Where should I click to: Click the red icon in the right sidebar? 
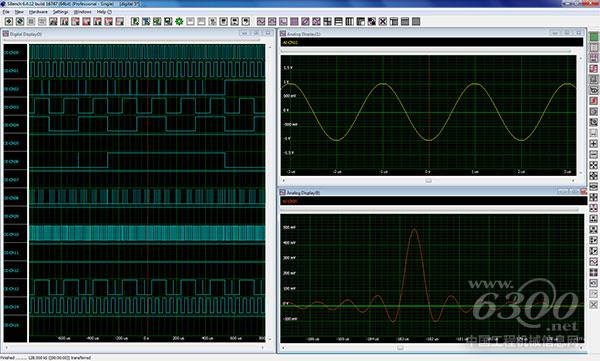click(593, 101)
